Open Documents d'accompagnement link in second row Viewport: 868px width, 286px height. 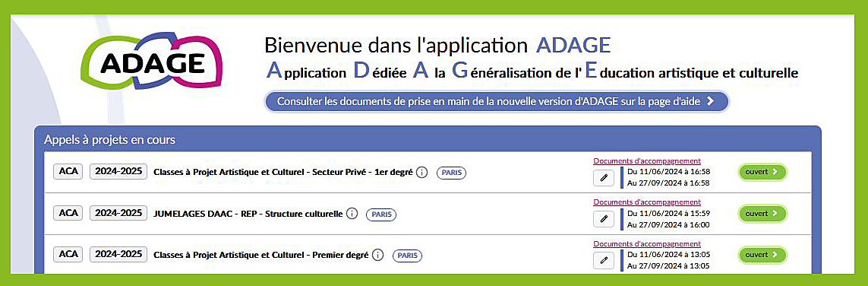(x=647, y=202)
